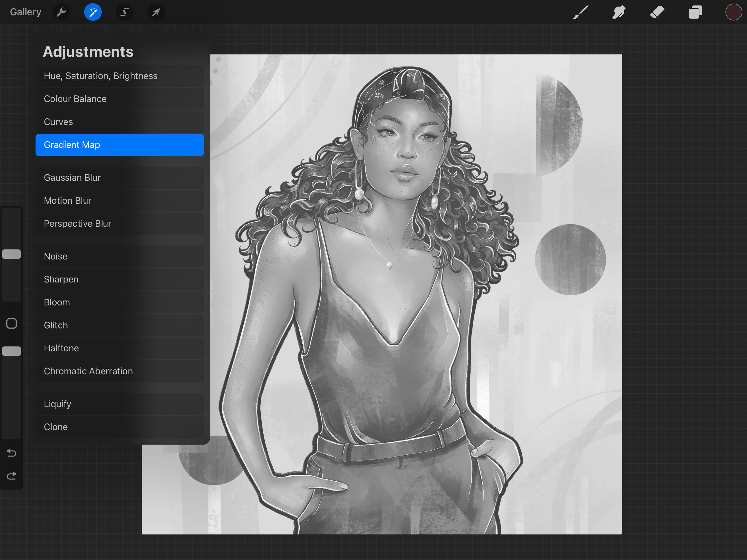Open the Actions menu wrench icon
747x560 pixels.
click(x=62, y=12)
